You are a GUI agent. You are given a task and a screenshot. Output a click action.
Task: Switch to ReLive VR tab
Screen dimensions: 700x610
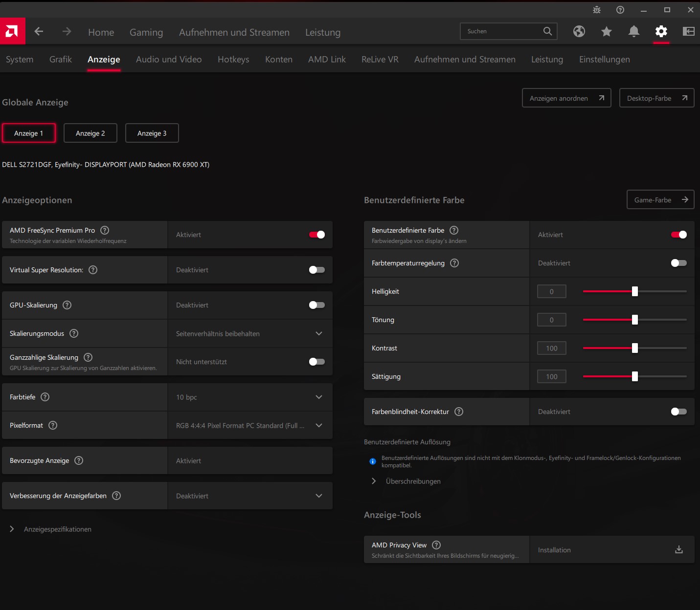tap(380, 59)
